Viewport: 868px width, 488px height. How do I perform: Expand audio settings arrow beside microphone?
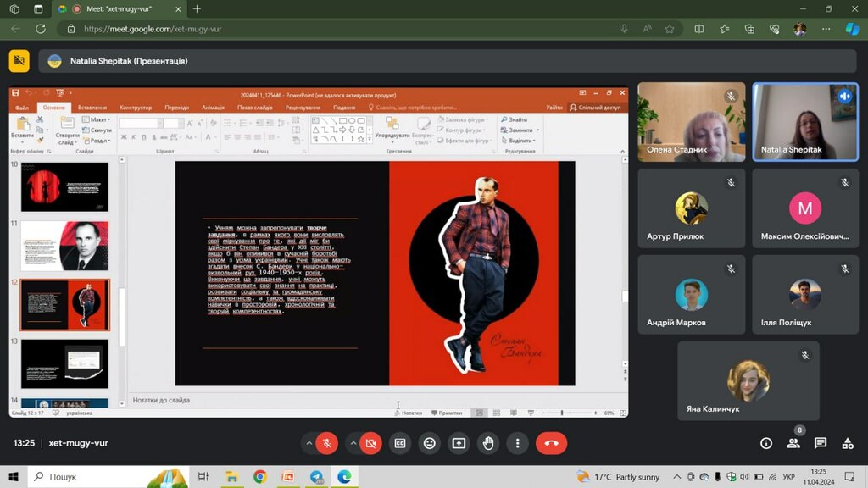tap(309, 443)
